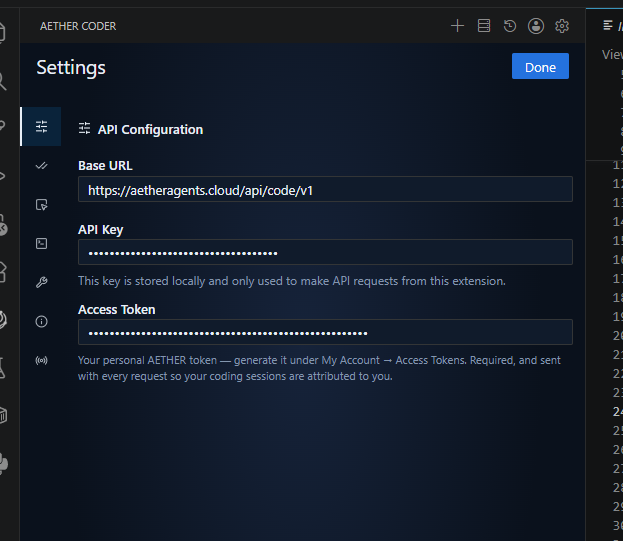The width and height of the screenshot is (623, 541).
Task: Click the AETHER CODER panel title
Action: pyautogui.click(x=78, y=26)
